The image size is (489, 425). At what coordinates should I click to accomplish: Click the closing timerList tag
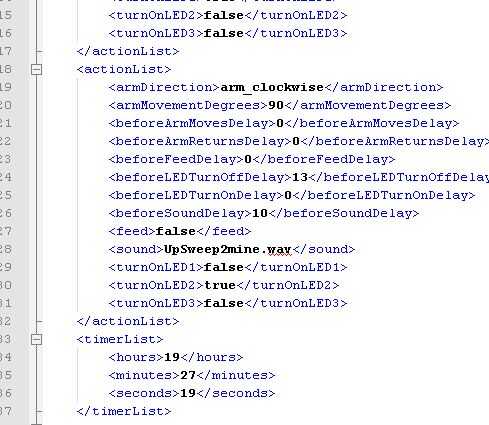tap(124, 411)
